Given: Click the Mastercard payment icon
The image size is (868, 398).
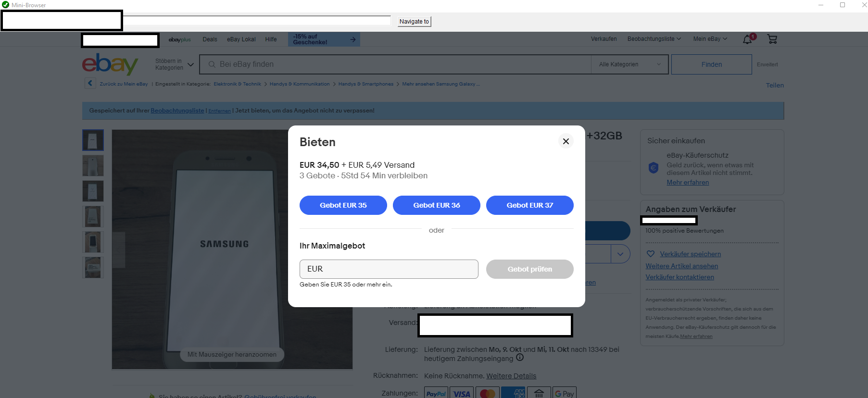Looking at the screenshot, I should (488, 393).
